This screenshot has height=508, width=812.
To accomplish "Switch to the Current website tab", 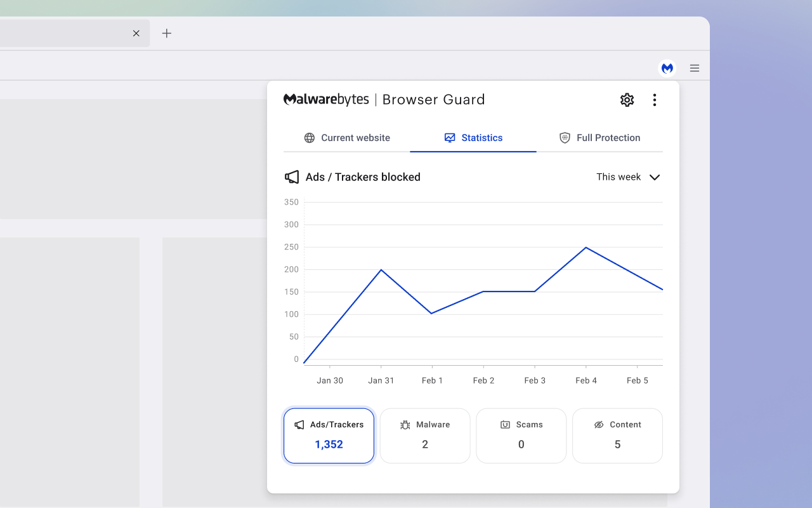I will point(347,138).
